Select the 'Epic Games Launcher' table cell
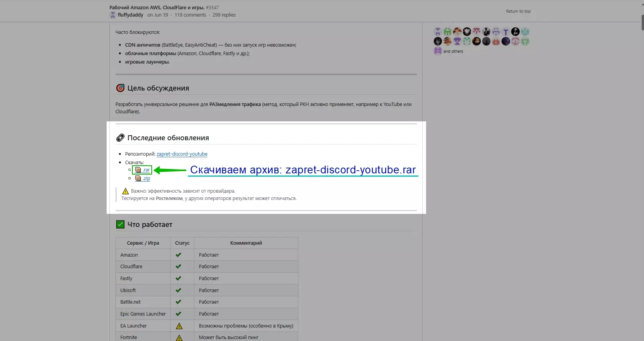Screen dimensions: 644x341 [143, 314]
